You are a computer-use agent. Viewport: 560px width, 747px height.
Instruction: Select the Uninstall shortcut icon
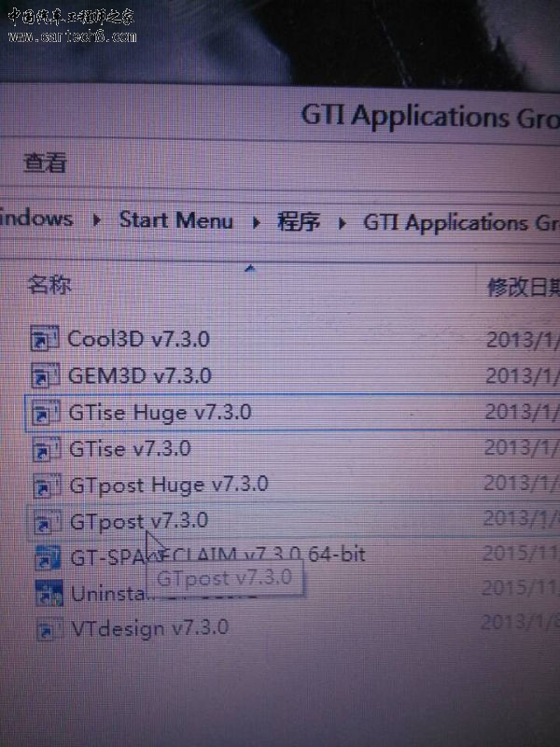coord(49,593)
